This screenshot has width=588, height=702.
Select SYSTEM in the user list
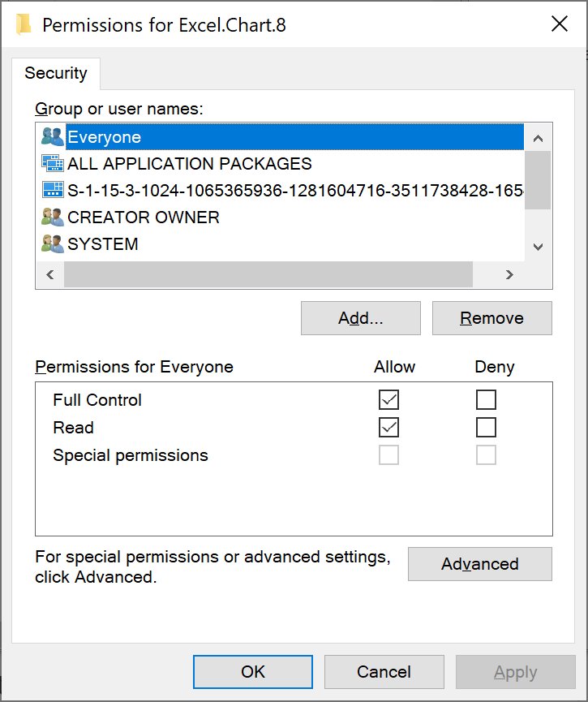[102, 244]
